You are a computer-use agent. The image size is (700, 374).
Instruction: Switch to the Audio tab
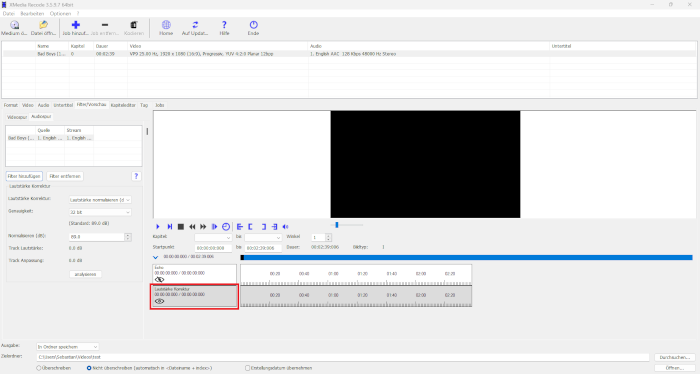[x=43, y=105]
